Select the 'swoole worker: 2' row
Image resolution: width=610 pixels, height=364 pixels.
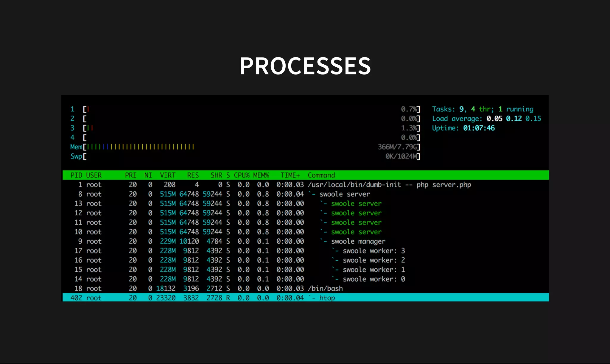pyautogui.click(x=306, y=260)
